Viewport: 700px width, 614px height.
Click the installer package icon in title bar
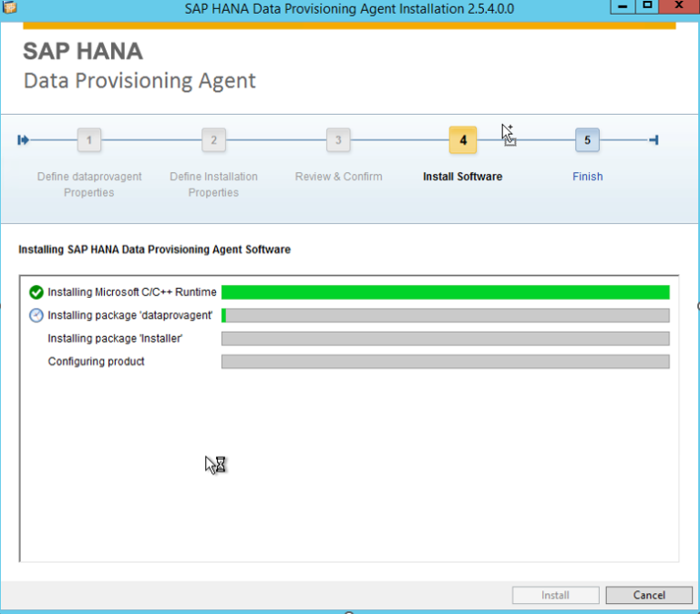point(9,7)
